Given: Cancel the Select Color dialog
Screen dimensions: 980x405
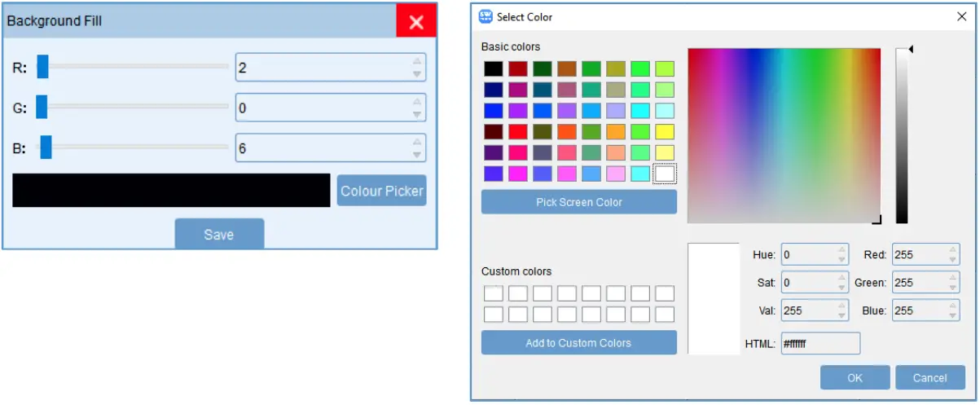Looking at the screenshot, I should (x=929, y=377).
